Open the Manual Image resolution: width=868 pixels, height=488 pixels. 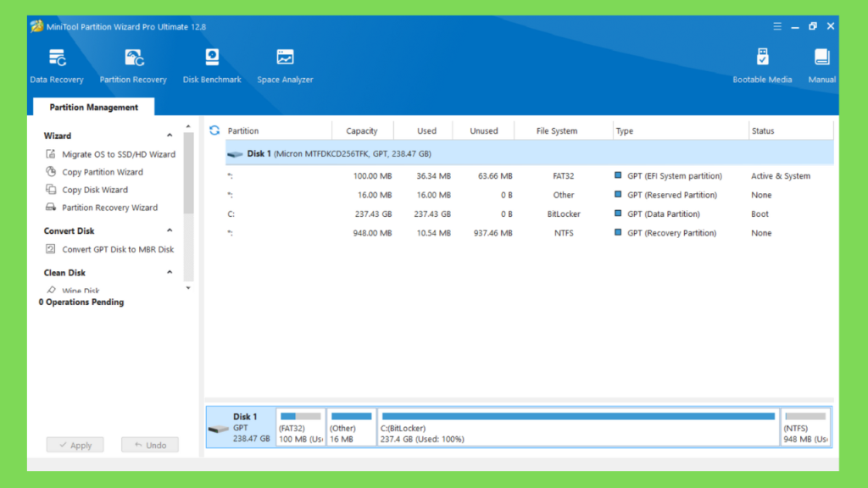821,66
